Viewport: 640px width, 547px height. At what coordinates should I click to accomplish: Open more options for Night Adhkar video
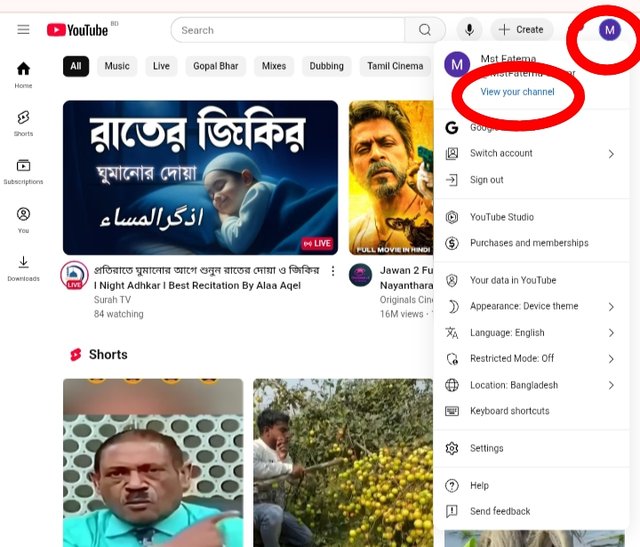[x=333, y=271]
